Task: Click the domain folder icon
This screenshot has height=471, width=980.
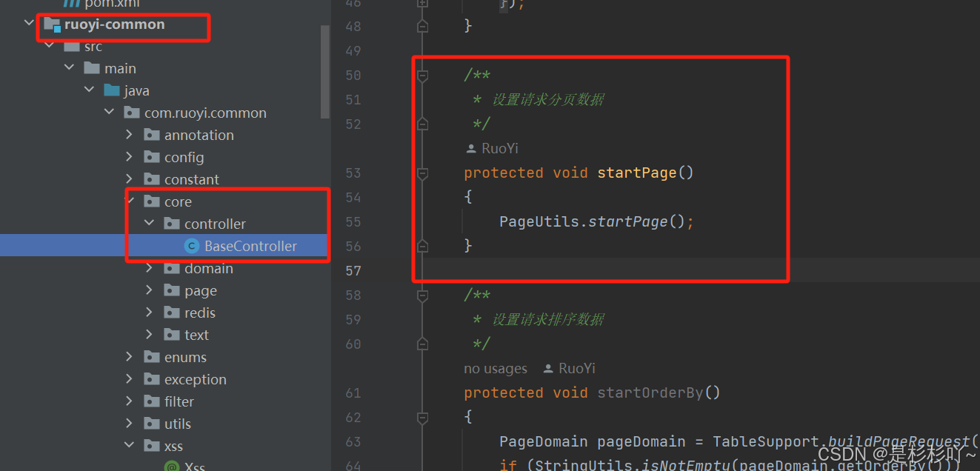Action: tap(171, 267)
